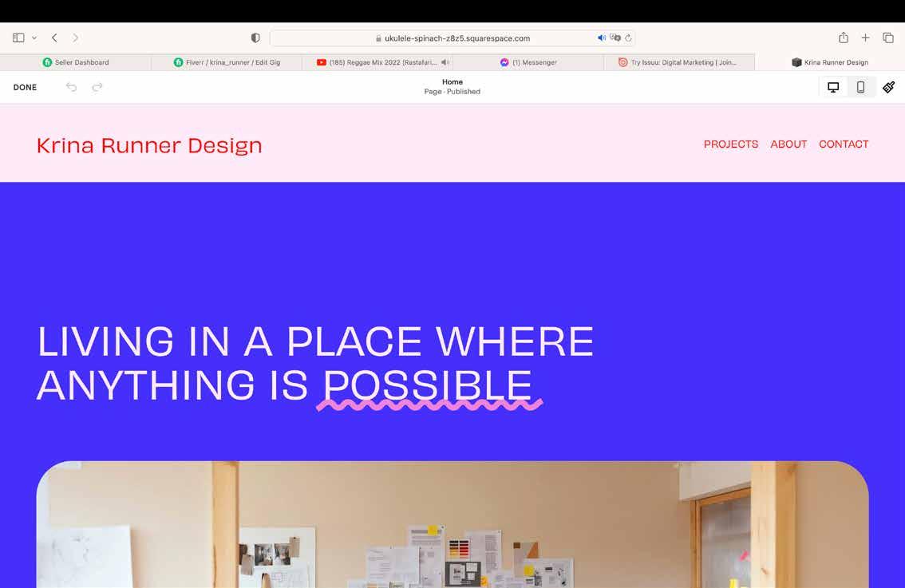Select the Krina Runner Design tab
The image size is (905, 588).
click(x=830, y=62)
